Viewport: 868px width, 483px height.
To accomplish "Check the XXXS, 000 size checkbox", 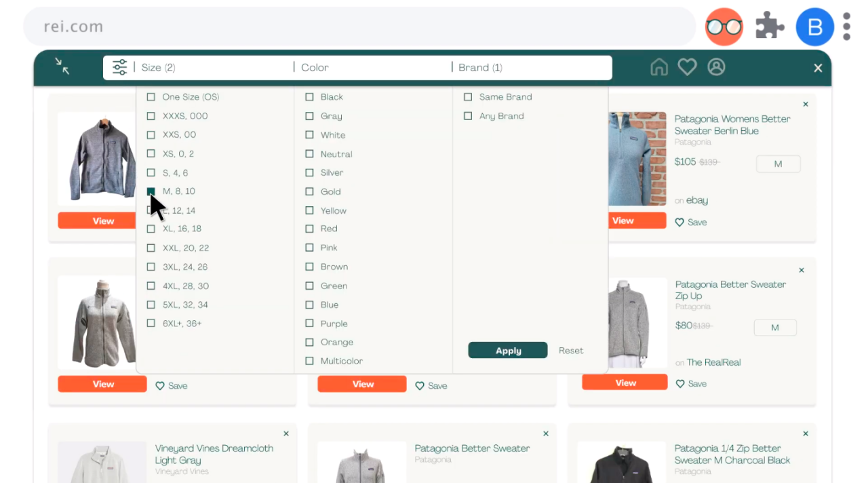I will click(151, 116).
